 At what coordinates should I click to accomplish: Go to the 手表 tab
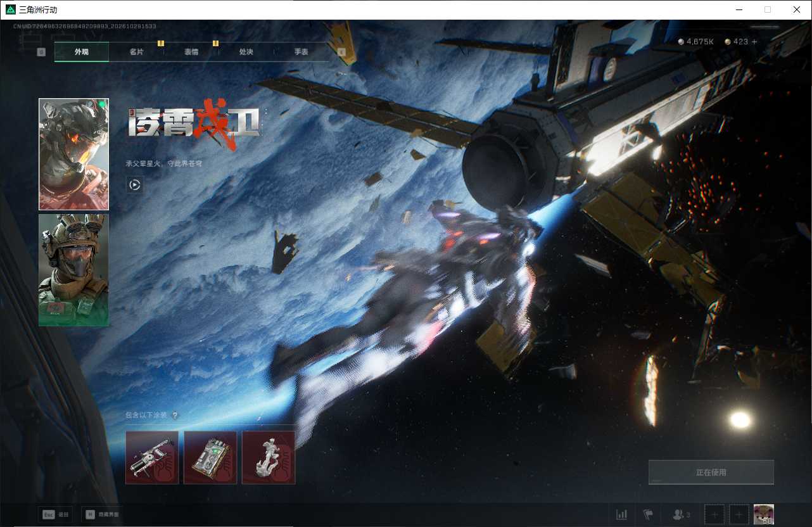[x=301, y=52]
